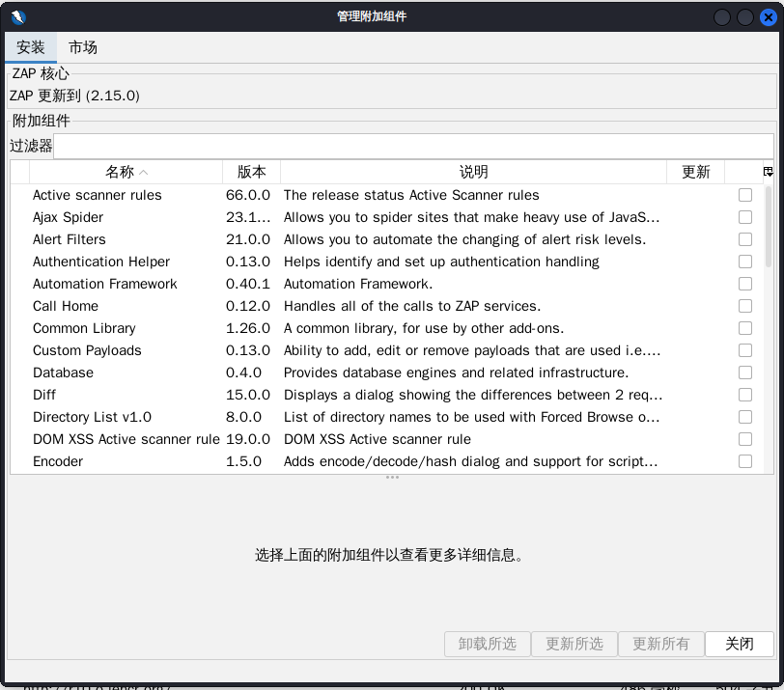The width and height of the screenshot is (784, 690).
Task: Tick the Directory List v1.0 checkbox
Action: [745, 417]
